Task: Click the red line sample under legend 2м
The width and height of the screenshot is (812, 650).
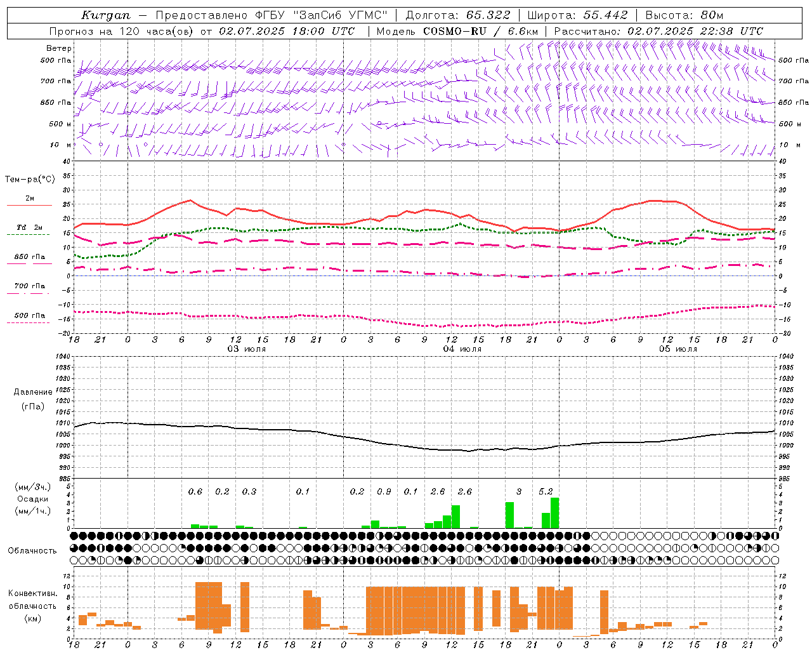Action: [29, 205]
